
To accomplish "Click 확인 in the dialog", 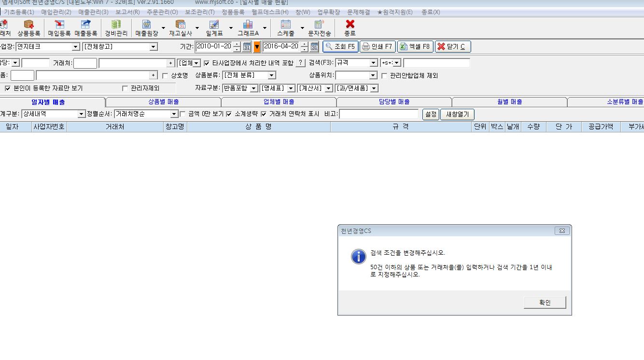I will (x=545, y=302).
